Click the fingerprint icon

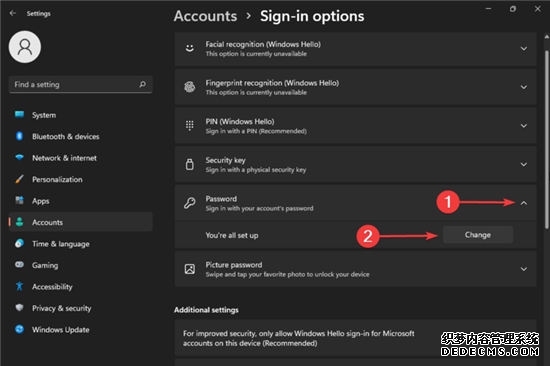(x=190, y=87)
